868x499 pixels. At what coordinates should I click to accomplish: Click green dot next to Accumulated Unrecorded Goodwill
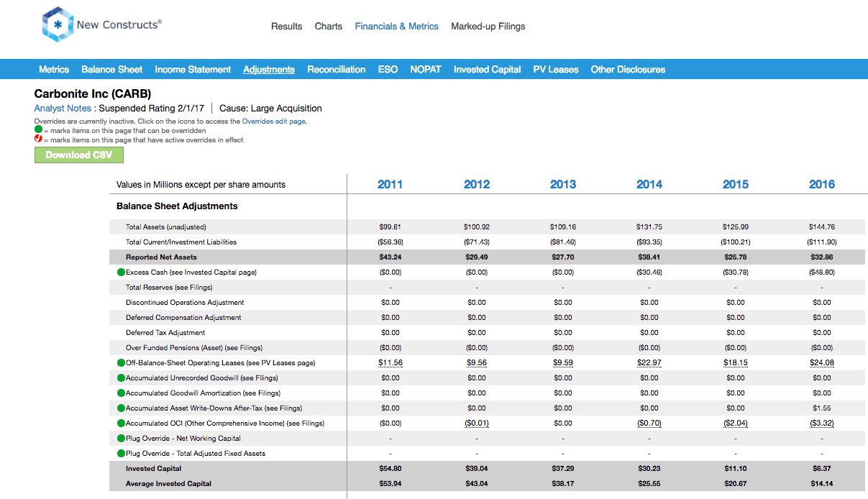(121, 378)
